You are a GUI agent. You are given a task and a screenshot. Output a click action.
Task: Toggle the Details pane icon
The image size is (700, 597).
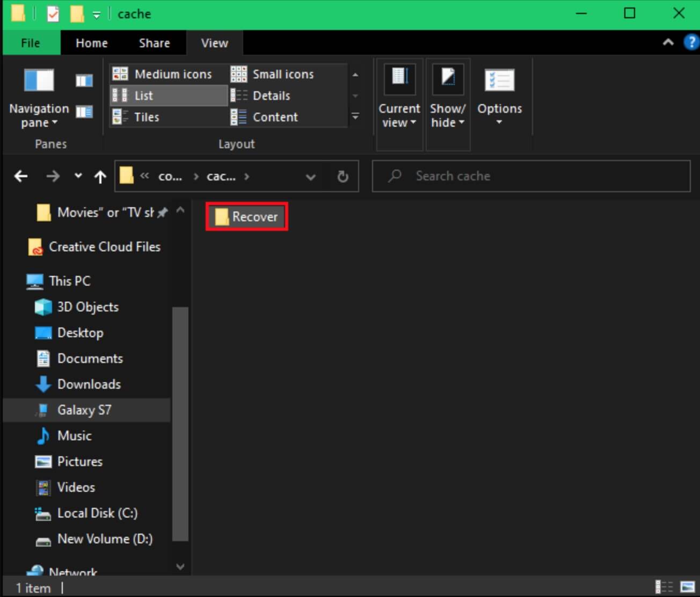(84, 112)
